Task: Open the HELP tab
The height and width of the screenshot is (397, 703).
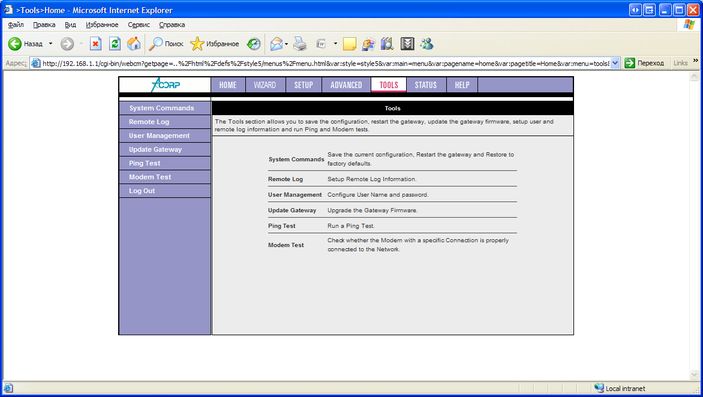Action: [462, 85]
